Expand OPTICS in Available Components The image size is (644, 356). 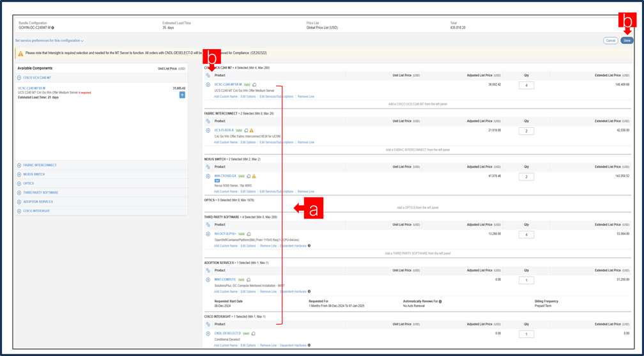click(19, 183)
